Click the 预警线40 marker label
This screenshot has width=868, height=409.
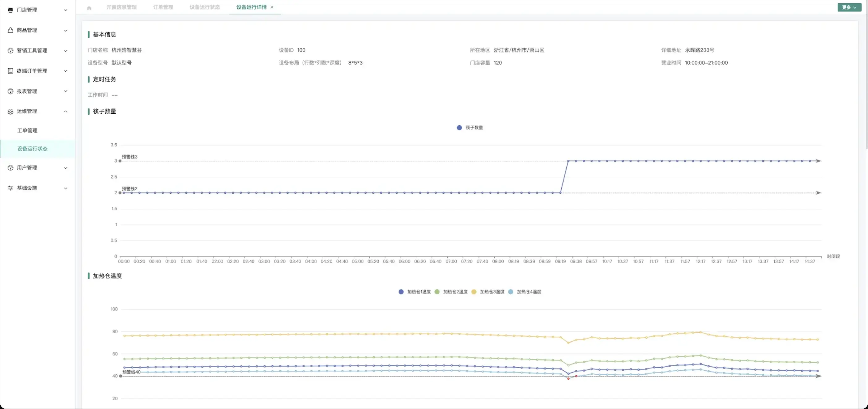coord(131,372)
